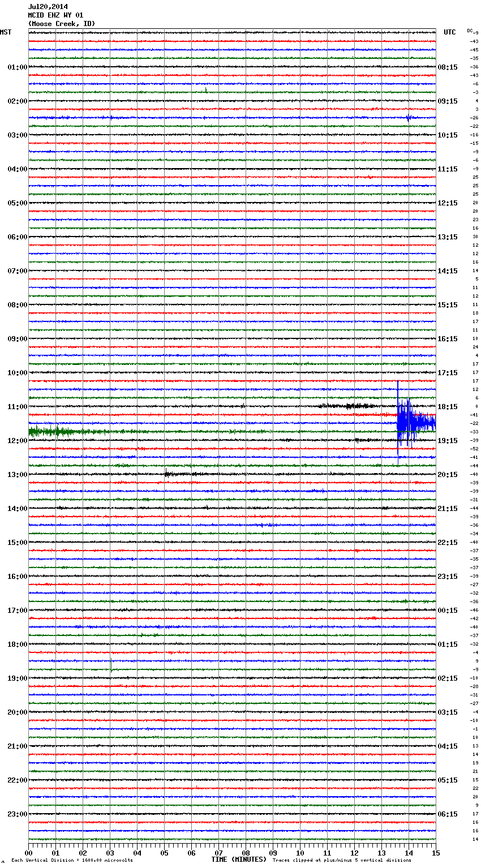
Task: Click the "DC" column header at top right
Action: (x=470, y=31)
